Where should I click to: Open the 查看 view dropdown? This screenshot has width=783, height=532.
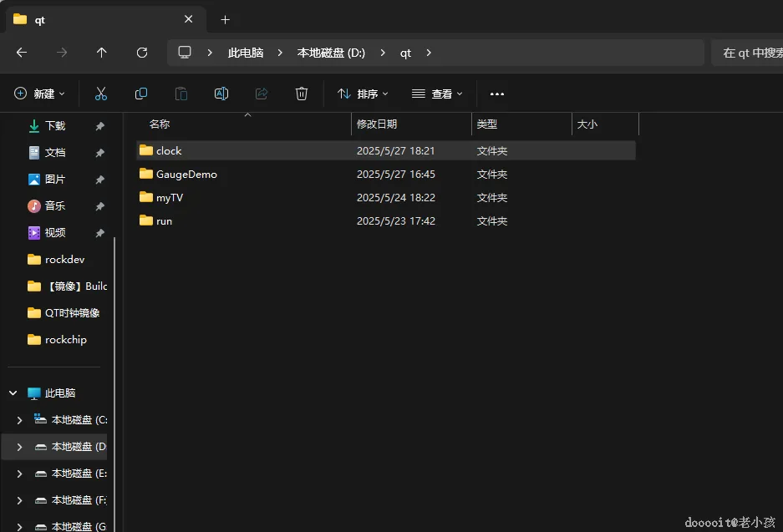tap(437, 94)
